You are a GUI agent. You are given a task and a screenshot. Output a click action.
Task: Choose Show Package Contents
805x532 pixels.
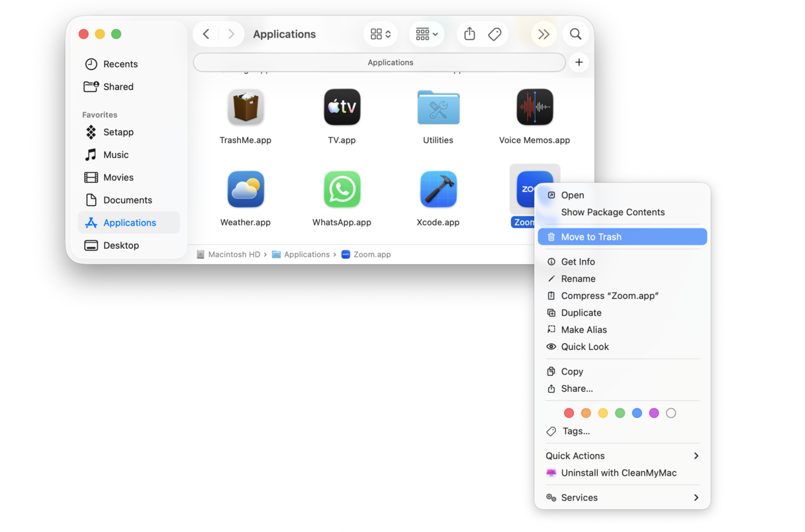(622, 212)
